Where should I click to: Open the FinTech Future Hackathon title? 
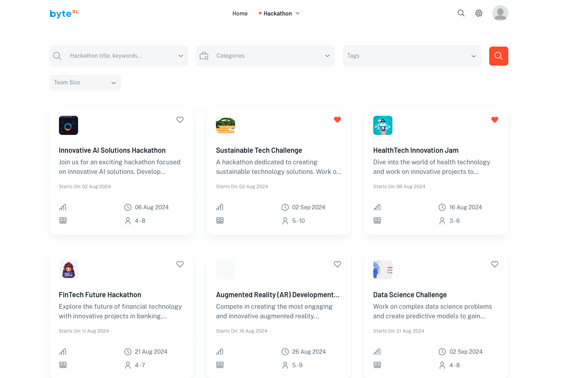[100, 295]
